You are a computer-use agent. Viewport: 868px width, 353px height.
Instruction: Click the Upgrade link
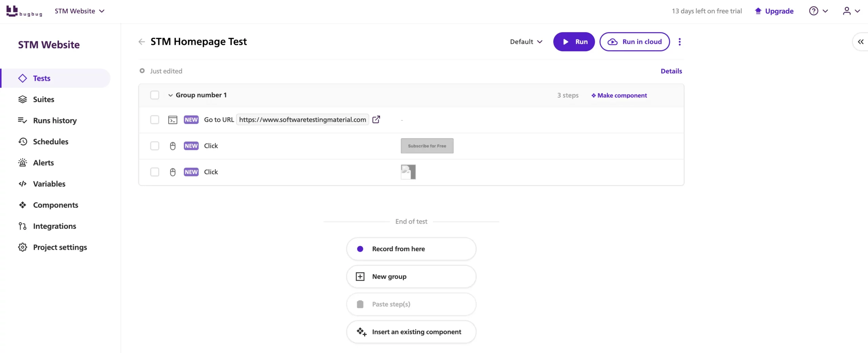pyautogui.click(x=774, y=11)
